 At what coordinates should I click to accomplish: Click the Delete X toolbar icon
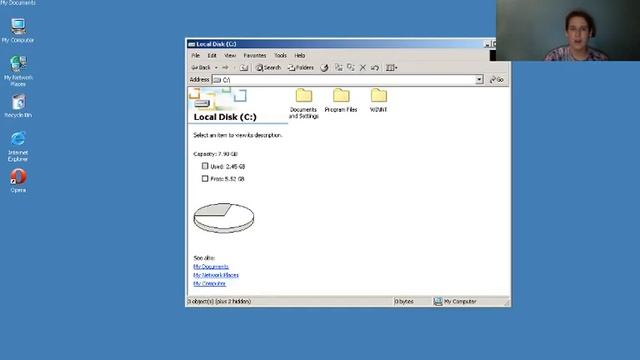[362, 68]
